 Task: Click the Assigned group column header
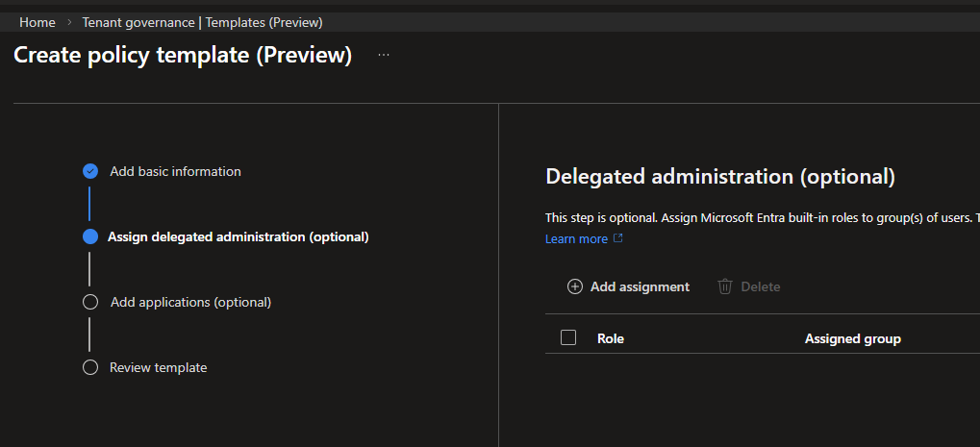(x=852, y=338)
